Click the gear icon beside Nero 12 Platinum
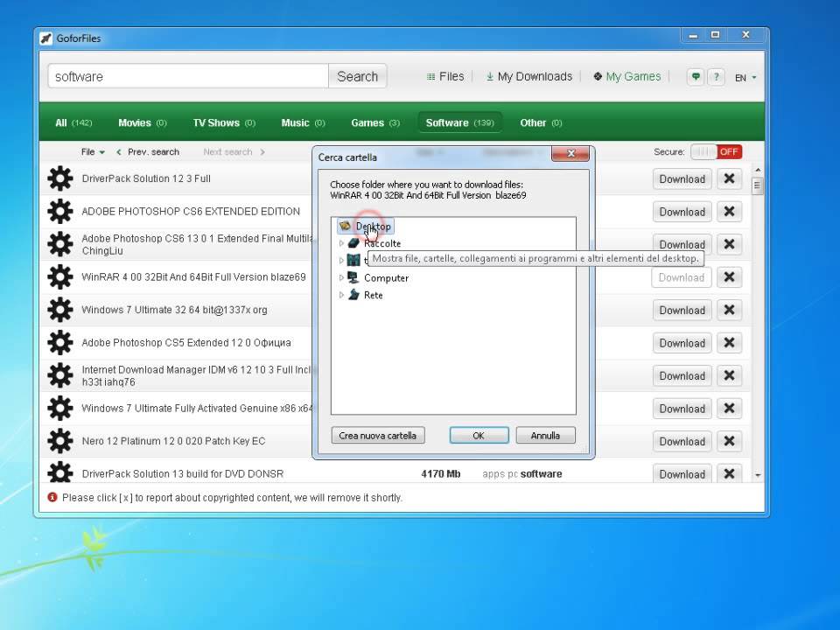840x630 pixels. 60,441
